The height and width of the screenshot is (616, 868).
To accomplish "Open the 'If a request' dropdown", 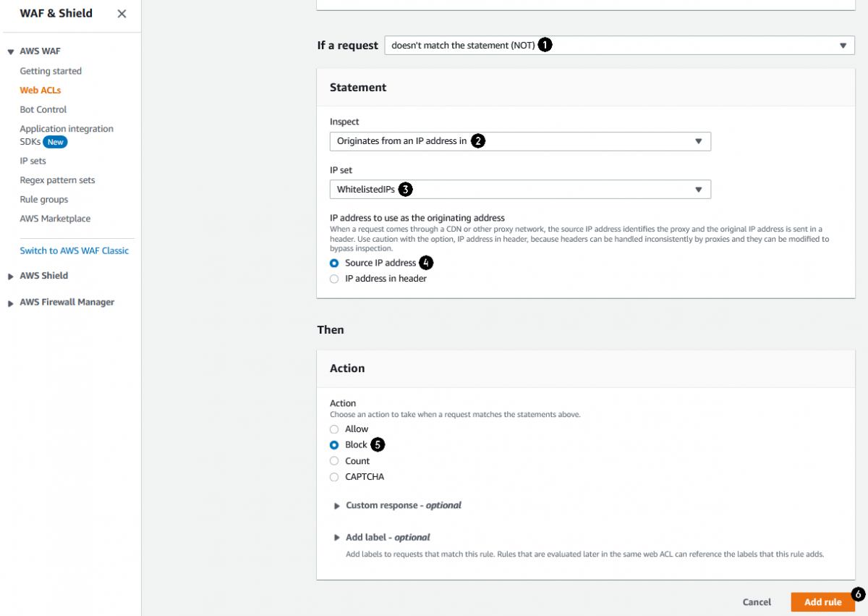I will 618,46.
